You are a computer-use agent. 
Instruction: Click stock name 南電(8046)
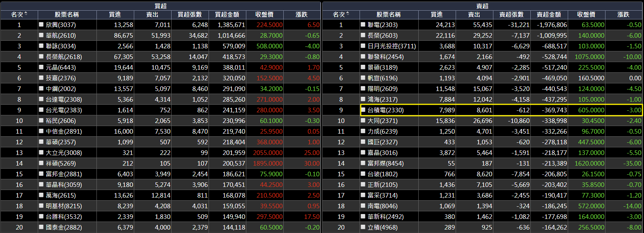(x=382, y=206)
